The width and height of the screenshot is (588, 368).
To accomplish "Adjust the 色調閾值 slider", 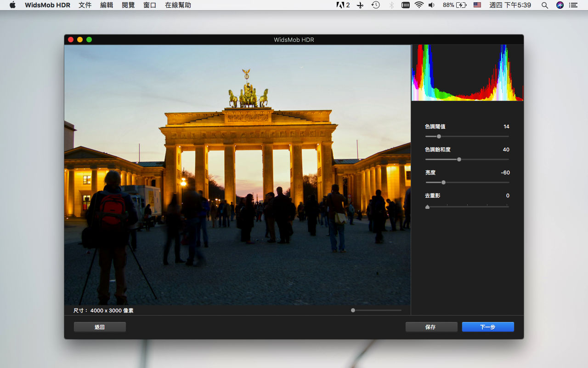I will 467,136.
